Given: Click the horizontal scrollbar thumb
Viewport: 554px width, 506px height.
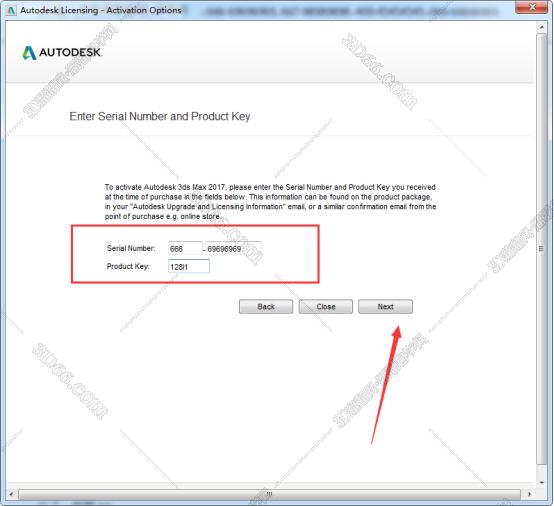Looking at the screenshot, I should pyautogui.click(x=269, y=494).
